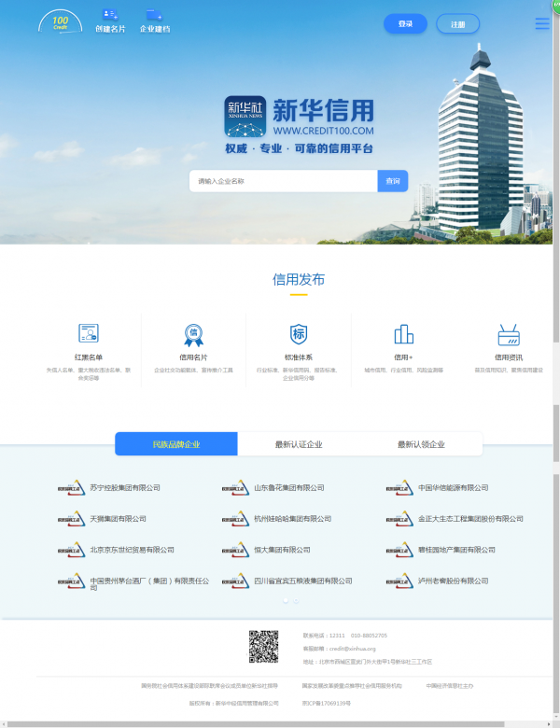Click the logo beside 苏宁控股集团有限公司
Image resolution: width=560 pixels, height=728 pixels.
[x=72, y=488]
